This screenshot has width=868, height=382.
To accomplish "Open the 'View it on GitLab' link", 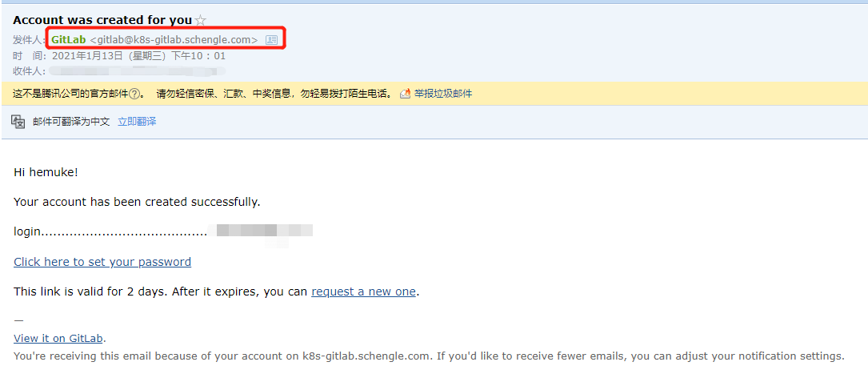I will point(58,338).
